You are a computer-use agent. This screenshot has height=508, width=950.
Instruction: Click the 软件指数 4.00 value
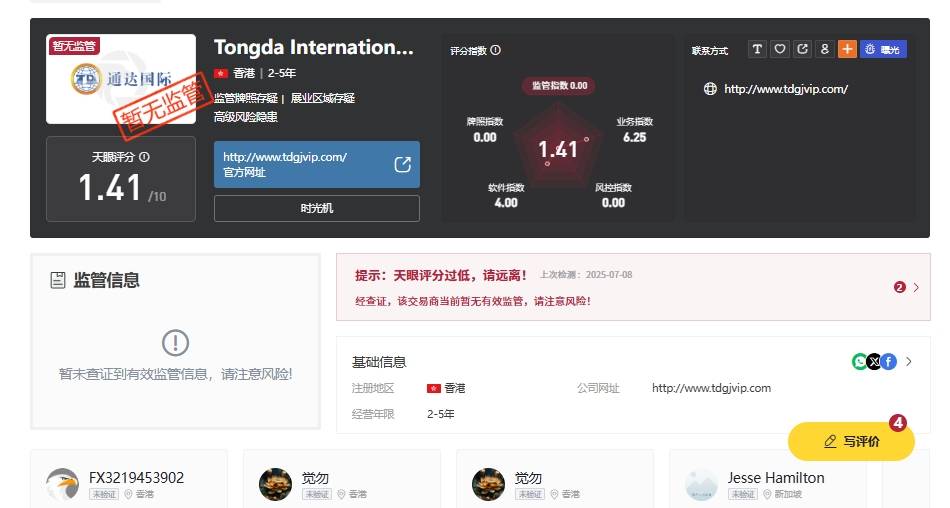(506, 203)
